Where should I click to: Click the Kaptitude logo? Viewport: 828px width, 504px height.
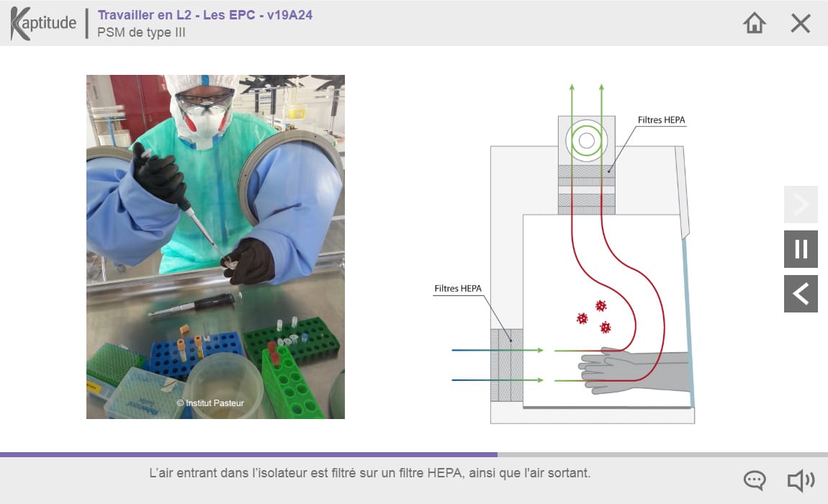(43, 23)
